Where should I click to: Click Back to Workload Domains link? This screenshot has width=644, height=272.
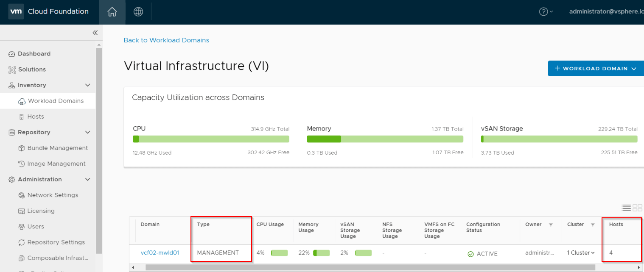coord(166,40)
